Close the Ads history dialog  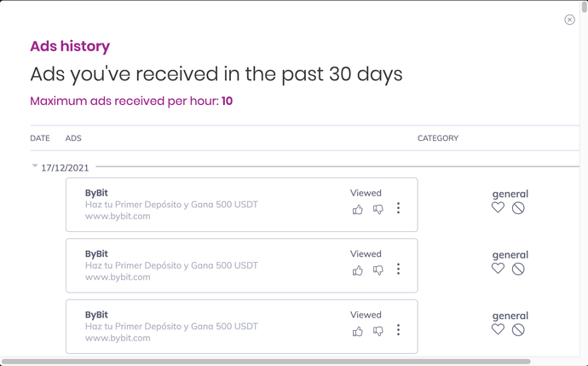(569, 20)
